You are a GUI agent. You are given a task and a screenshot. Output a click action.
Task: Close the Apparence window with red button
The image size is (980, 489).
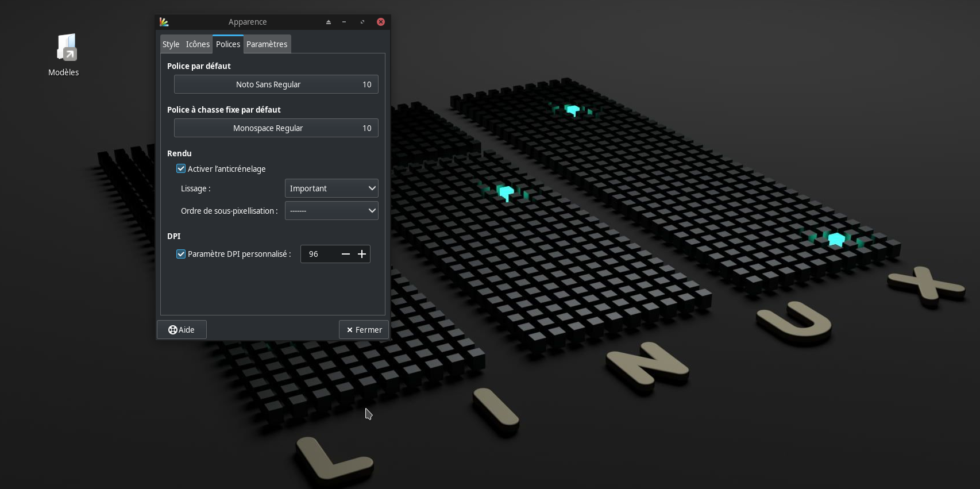point(381,22)
